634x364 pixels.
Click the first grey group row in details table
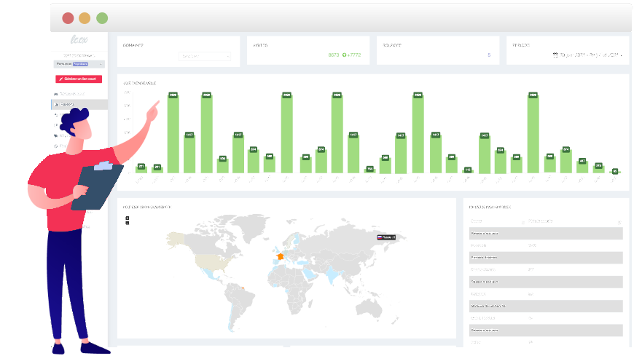coord(546,234)
